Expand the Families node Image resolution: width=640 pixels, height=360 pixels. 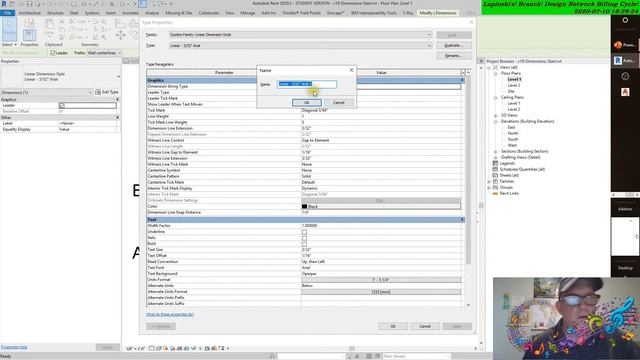(x=489, y=181)
